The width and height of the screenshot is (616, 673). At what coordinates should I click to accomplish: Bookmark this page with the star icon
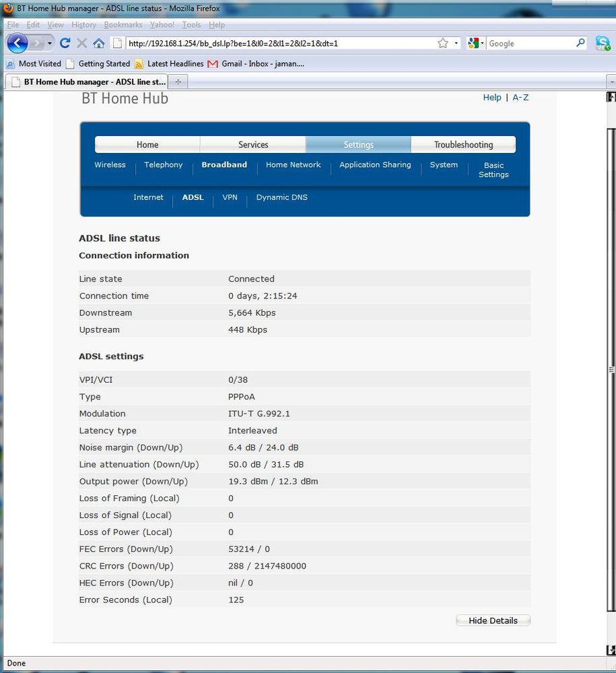[443, 43]
